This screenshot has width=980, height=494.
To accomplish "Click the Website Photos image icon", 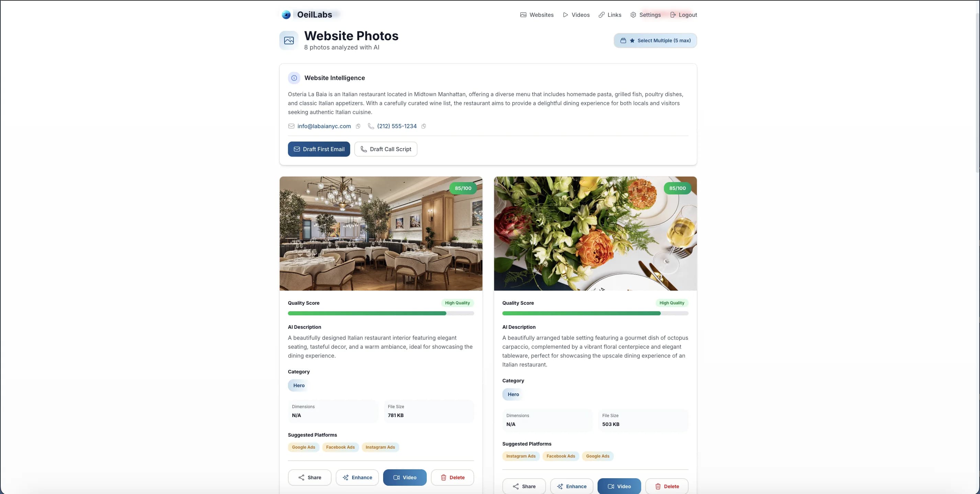I will [289, 41].
